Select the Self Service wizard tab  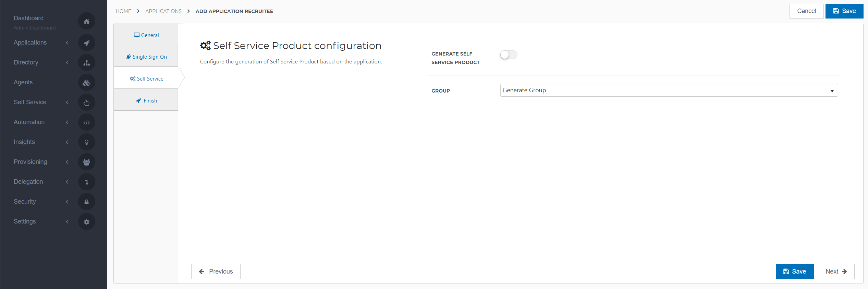[x=146, y=79]
